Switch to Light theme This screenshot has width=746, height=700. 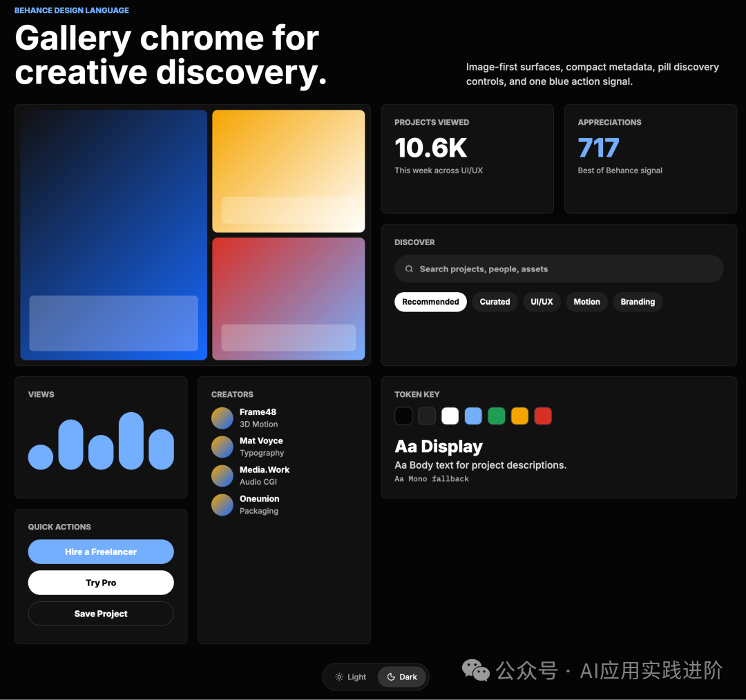351,677
